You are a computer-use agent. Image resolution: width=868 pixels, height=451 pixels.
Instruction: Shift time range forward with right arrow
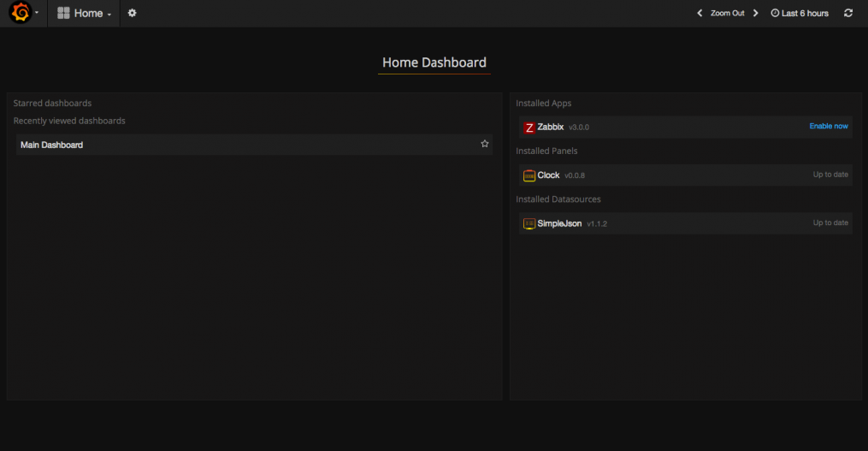[756, 13]
